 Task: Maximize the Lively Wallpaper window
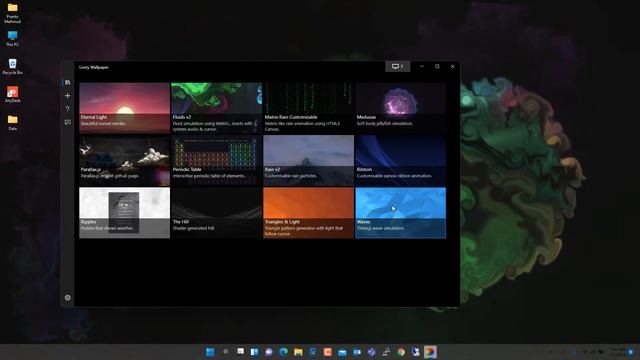(437, 66)
